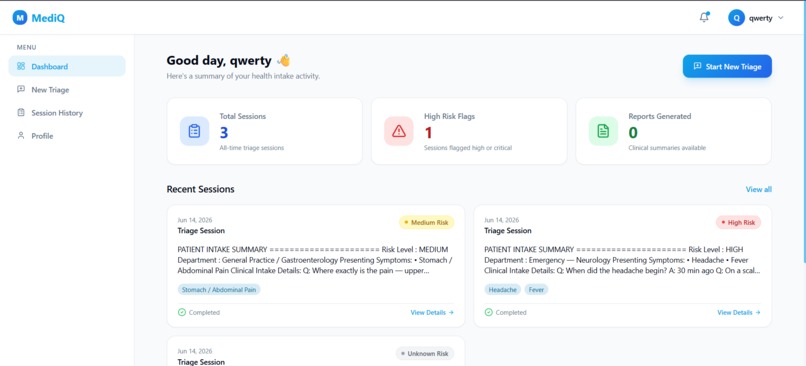
Task: Click the High Risk badge
Action: tap(738, 223)
